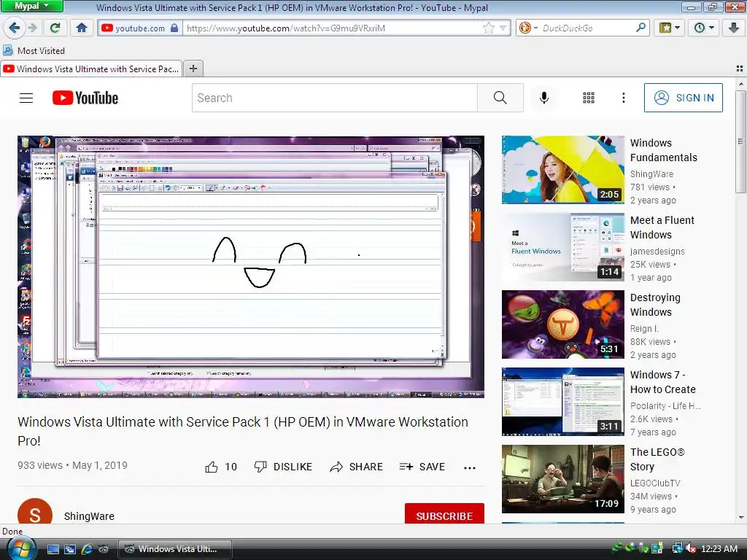747x560 pixels.
Task: Click the scrollbar down arrow
Action: (740, 518)
